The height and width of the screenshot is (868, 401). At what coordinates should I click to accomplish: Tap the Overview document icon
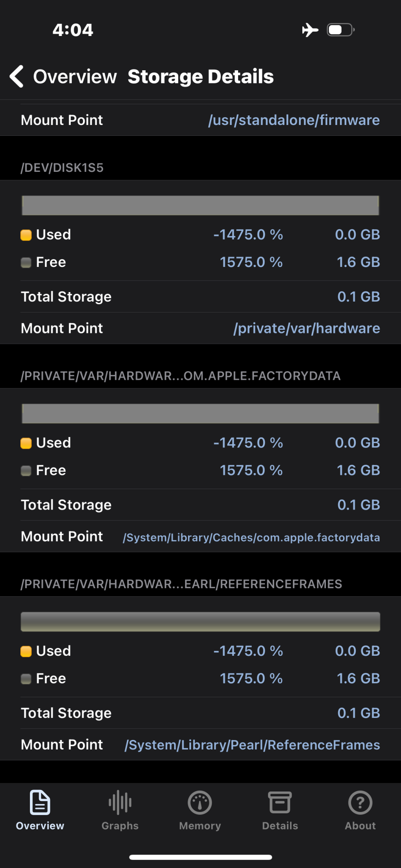pos(40,802)
